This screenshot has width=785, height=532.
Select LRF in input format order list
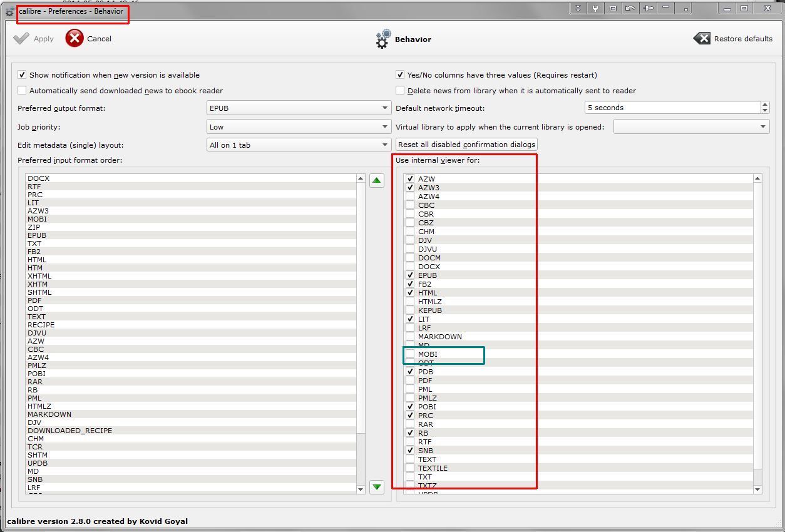point(191,488)
